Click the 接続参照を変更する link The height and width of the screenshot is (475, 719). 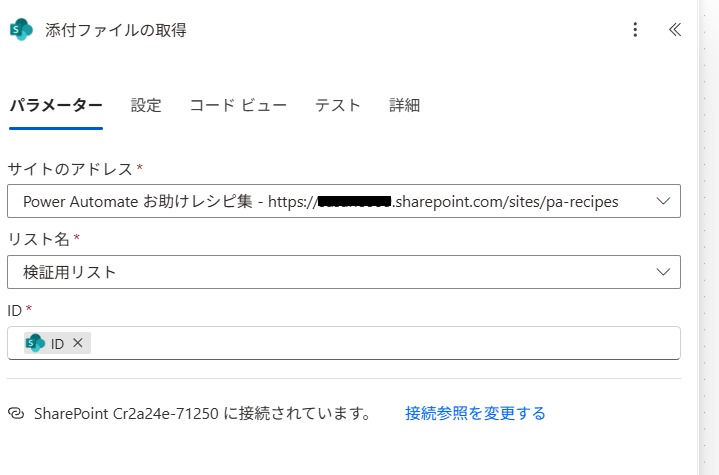point(475,413)
